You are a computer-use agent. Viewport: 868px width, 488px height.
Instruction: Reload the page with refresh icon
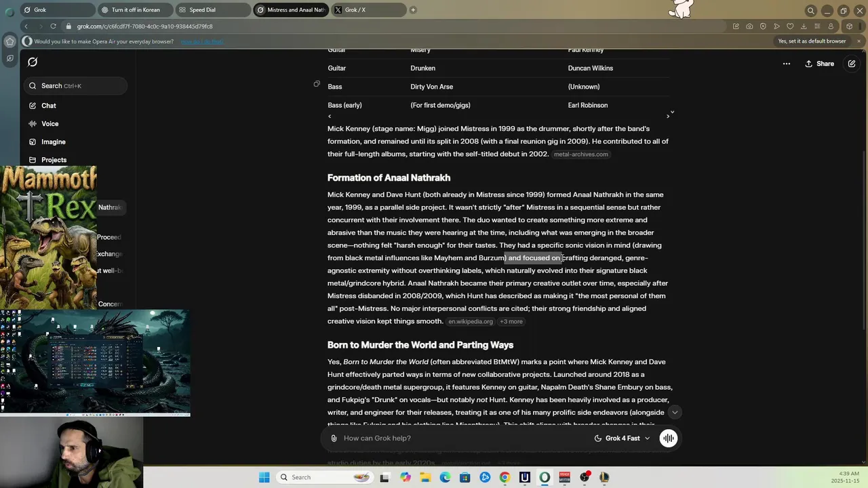(53, 26)
